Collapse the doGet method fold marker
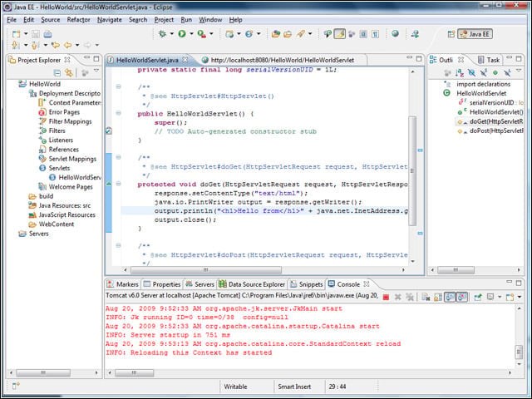Viewport: 532px width, 399px height. pos(118,184)
